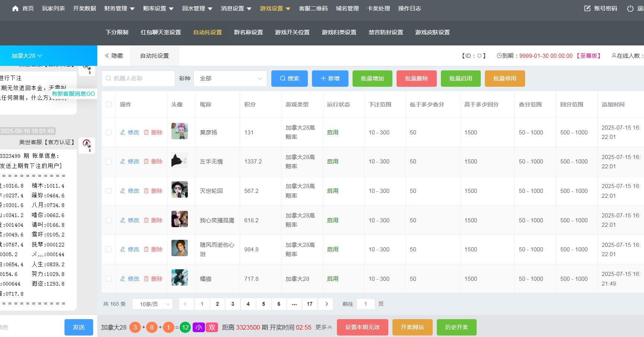Screen dimensions: 644x337
Task: Check the select-all checkbox in the table header
Action: 108,105
